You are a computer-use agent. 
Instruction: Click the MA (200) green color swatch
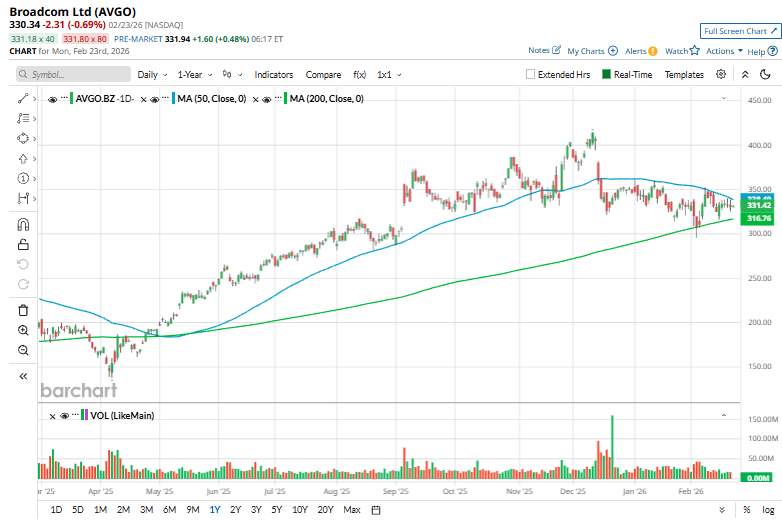tap(285, 98)
